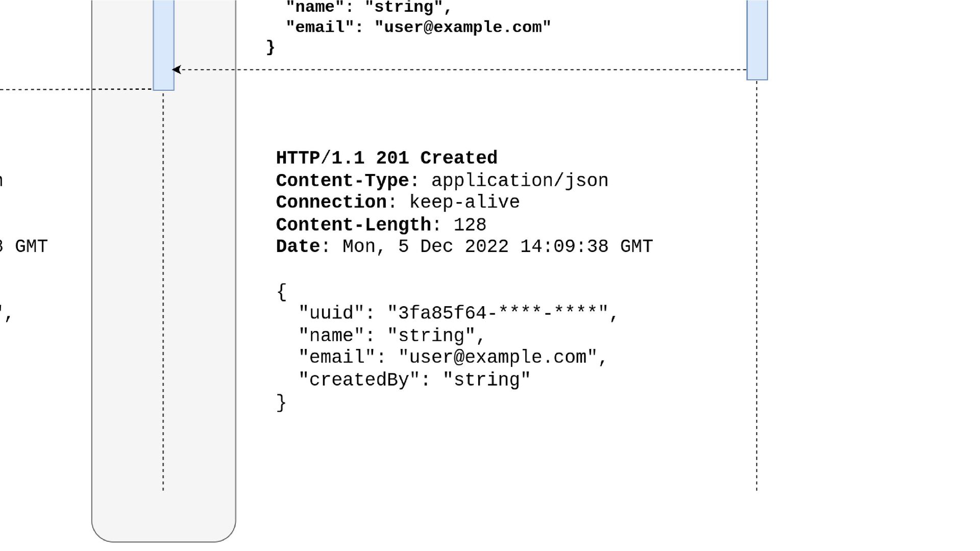Viewport: 980px width, 551px height.
Task: Click the name string line in response body
Action: 391,335
